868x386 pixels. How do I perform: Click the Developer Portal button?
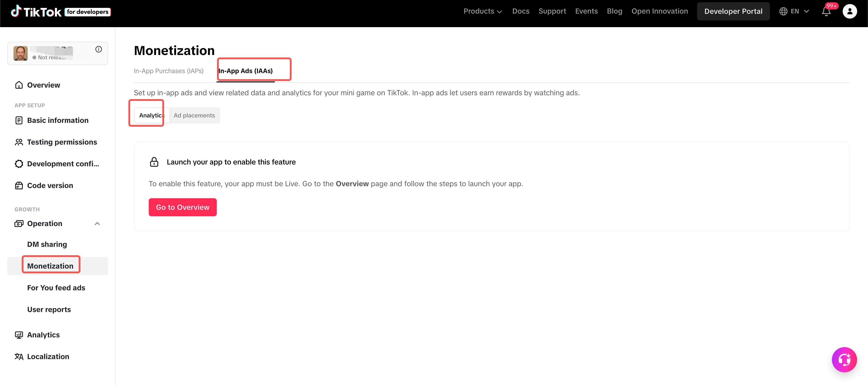(733, 12)
